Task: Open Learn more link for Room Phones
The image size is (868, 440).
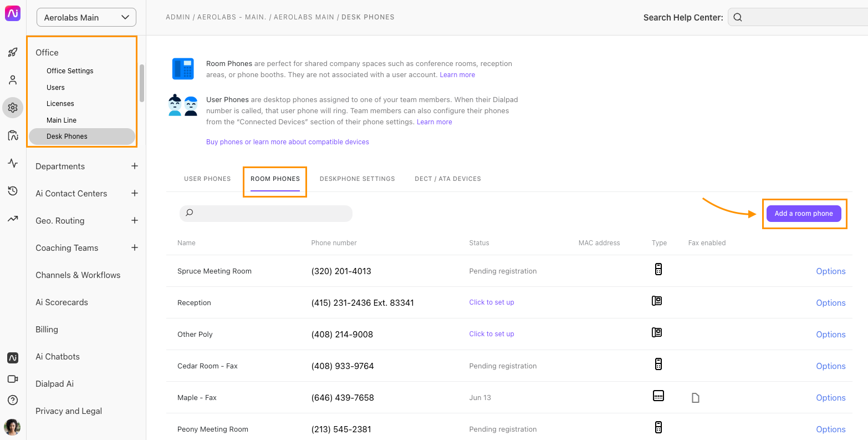Action: click(457, 75)
